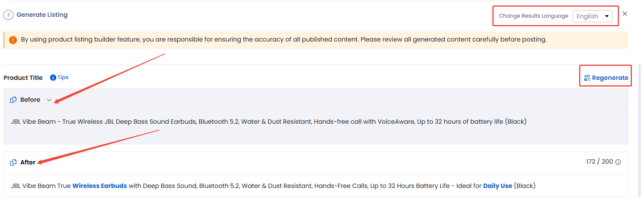
Task: Click the Regenerate button
Action: click(606, 78)
